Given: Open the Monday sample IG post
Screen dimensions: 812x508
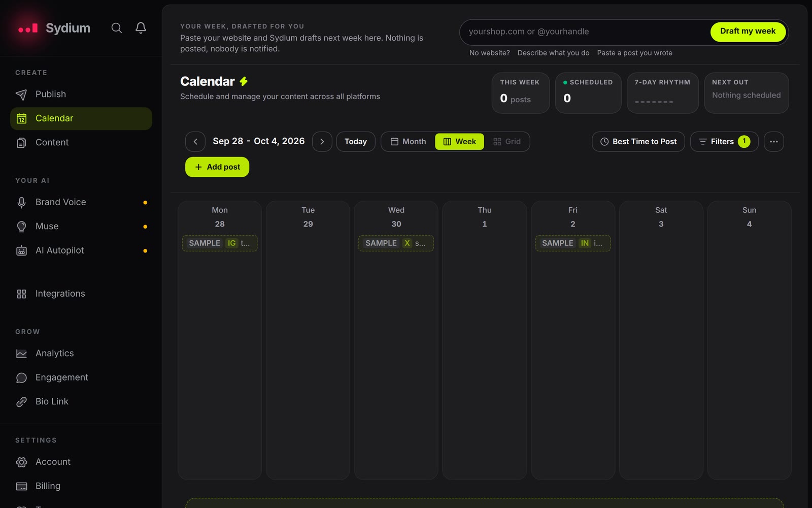Looking at the screenshot, I should pyautogui.click(x=220, y=243).
